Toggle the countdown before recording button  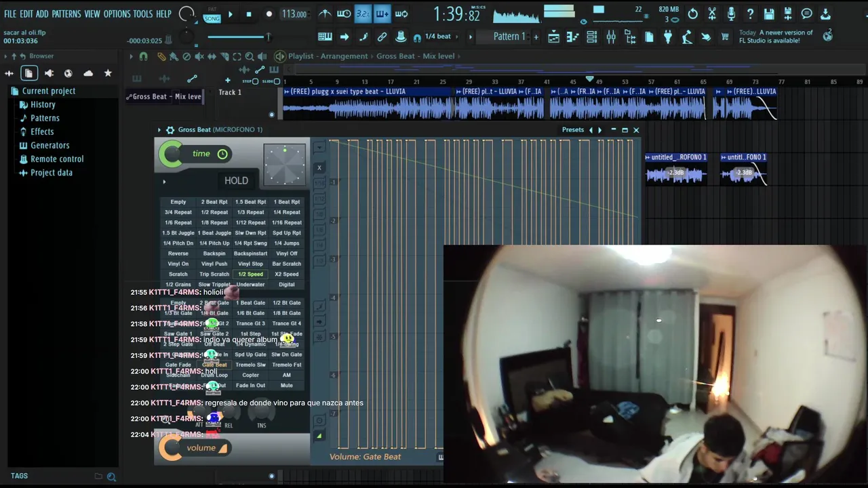363,14
